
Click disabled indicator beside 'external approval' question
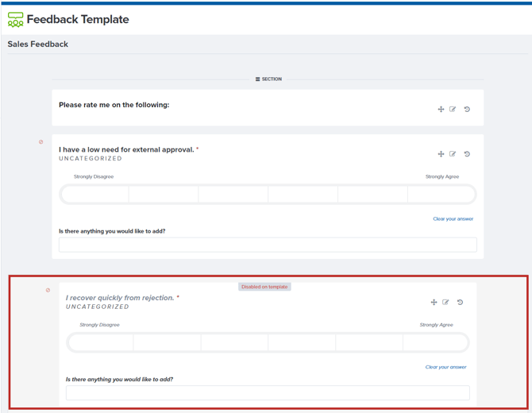click(x=41, y=142)
